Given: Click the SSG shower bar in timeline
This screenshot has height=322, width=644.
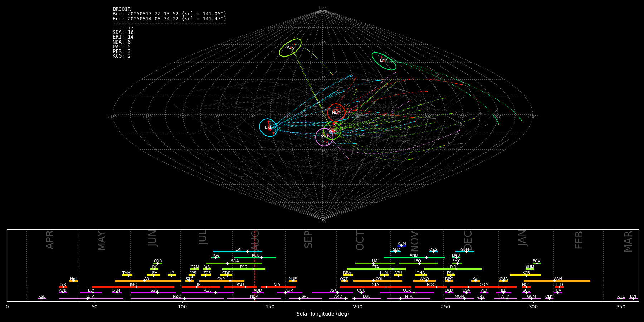Looking at the screenshot, I should pos(153,293).
